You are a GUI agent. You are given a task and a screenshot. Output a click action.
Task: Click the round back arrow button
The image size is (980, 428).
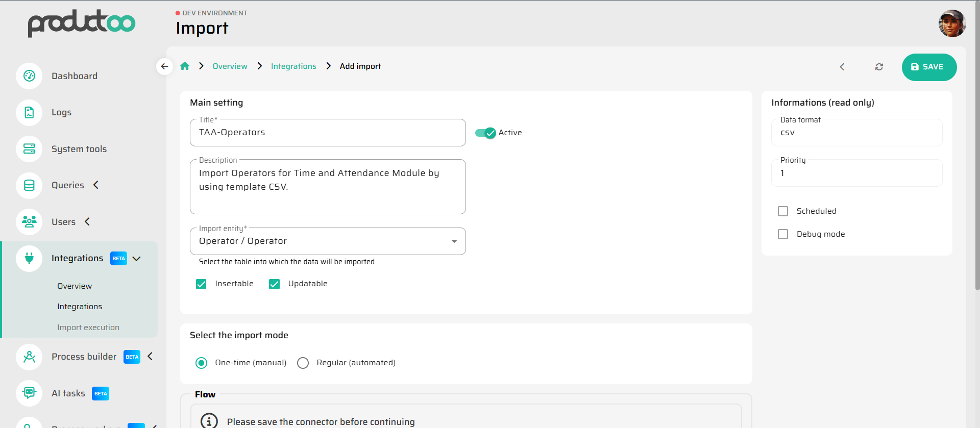tap(164, 66)
